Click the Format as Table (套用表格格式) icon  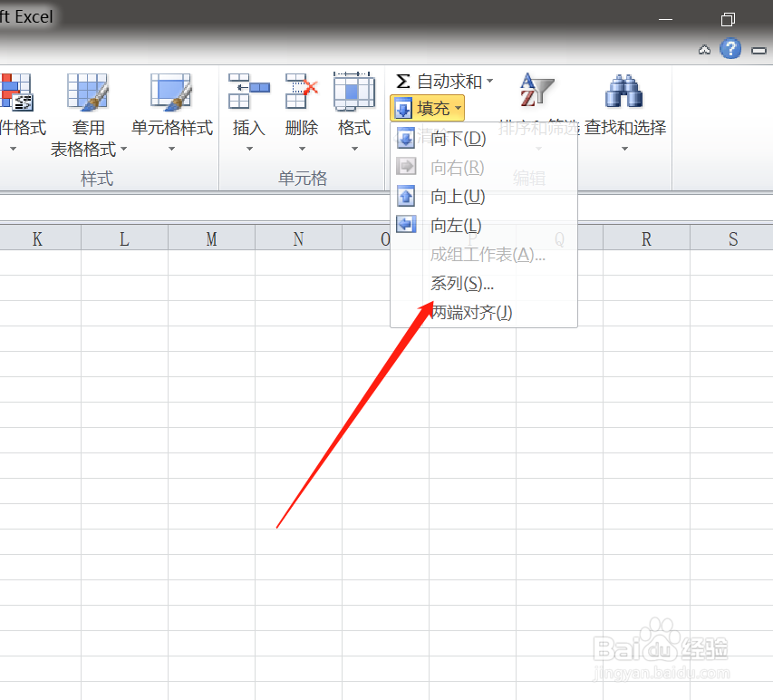pos(87,92)
